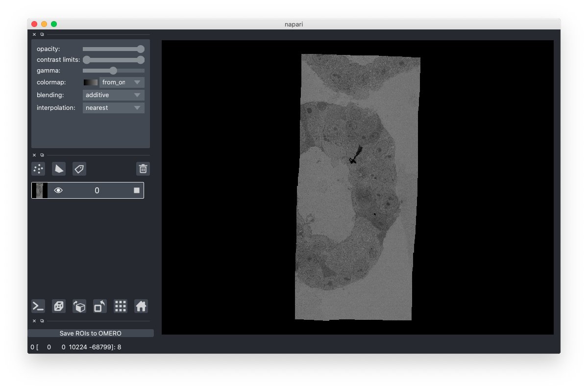Roll dimensions order icon
588x390 pixels.
pos(79,306)
